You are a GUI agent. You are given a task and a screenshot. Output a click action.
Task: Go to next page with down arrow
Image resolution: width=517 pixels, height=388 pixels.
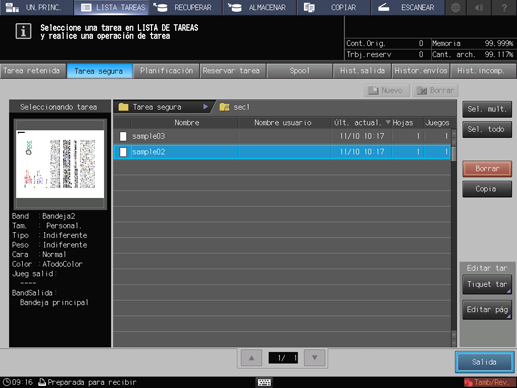314,358
